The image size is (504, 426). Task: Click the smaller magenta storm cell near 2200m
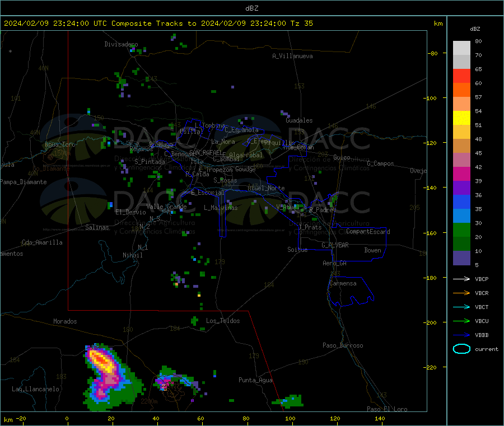tap(165, 384)
